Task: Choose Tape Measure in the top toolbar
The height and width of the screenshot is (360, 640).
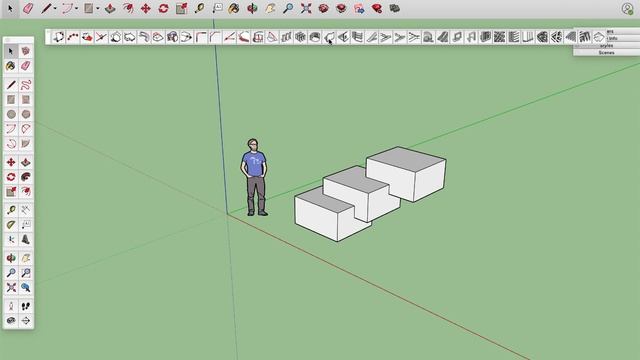Action: (x=199, y=8)
